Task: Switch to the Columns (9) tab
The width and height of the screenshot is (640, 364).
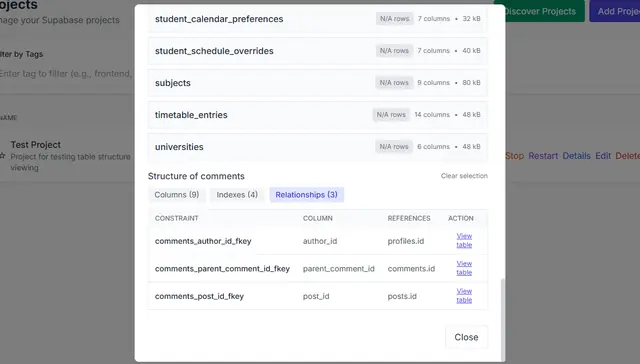Action: [177, 195]
